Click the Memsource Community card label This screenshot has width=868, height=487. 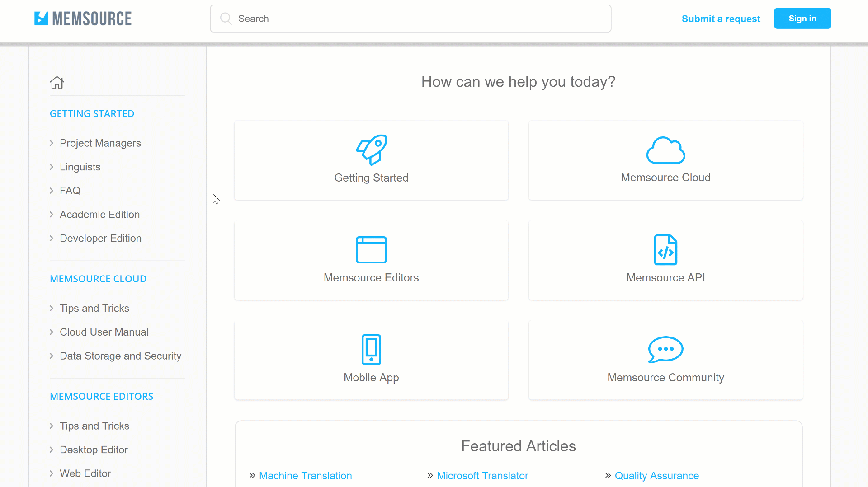[x=665, y=378]
